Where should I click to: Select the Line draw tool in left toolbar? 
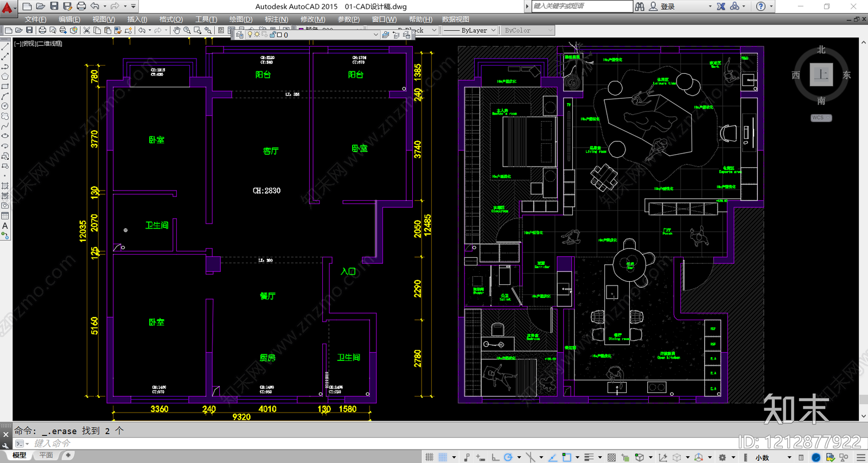tap(5, 47)
